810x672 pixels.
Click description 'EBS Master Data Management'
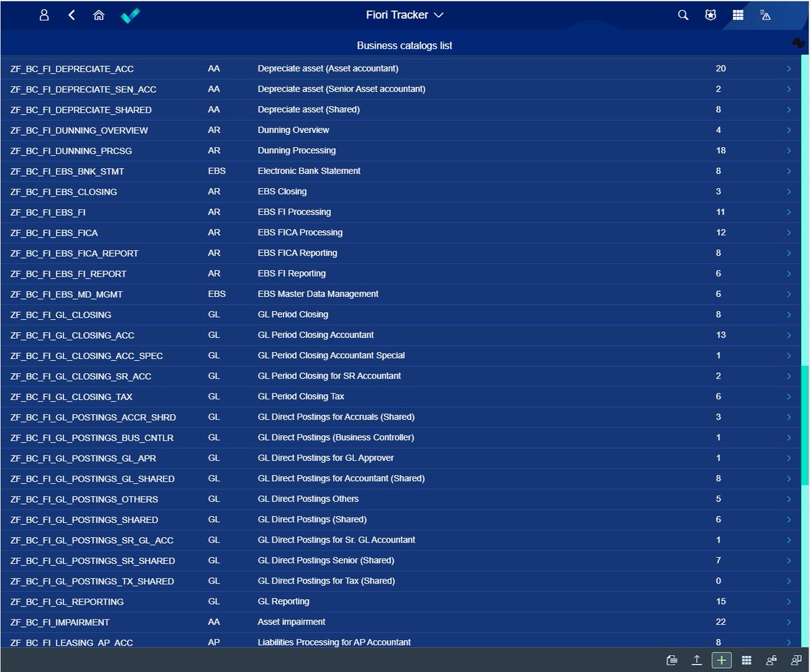point(318,294)
